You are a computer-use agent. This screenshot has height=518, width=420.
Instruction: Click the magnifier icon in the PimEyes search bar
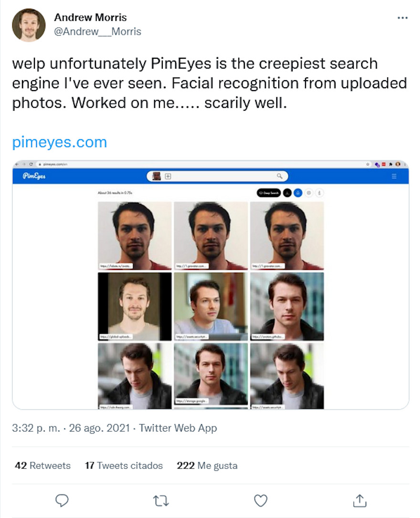pos(280,176)
